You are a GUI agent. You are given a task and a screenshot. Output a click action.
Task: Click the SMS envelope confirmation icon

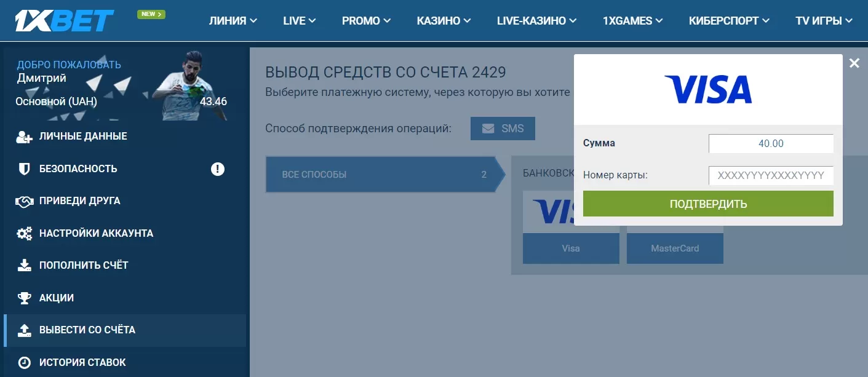[487, 128]
